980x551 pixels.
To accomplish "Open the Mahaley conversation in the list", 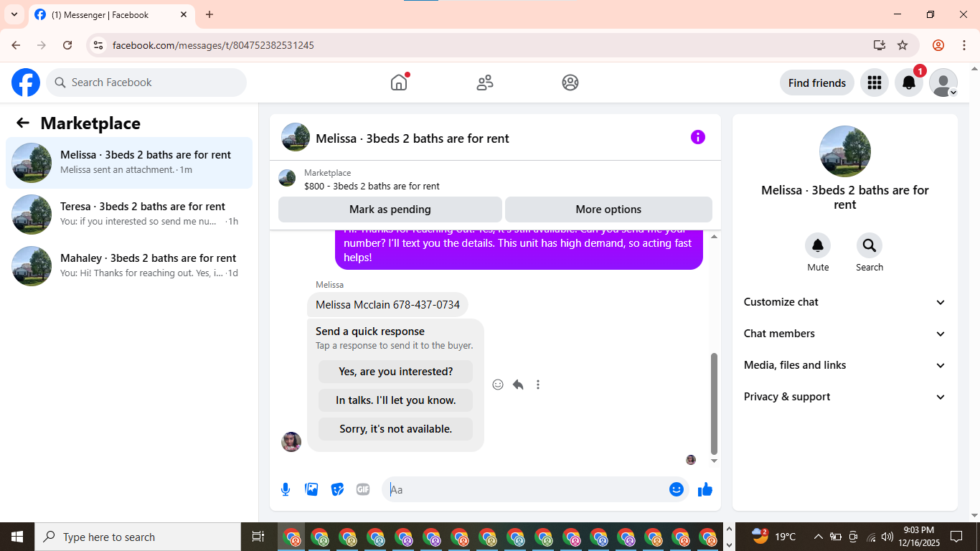I will [129, 266].
